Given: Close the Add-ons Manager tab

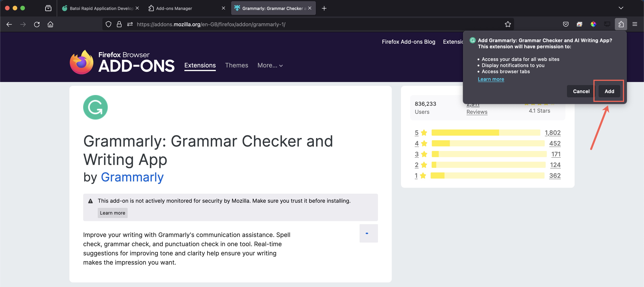Looking at the screenshot, I should click(x=223, y=8).
